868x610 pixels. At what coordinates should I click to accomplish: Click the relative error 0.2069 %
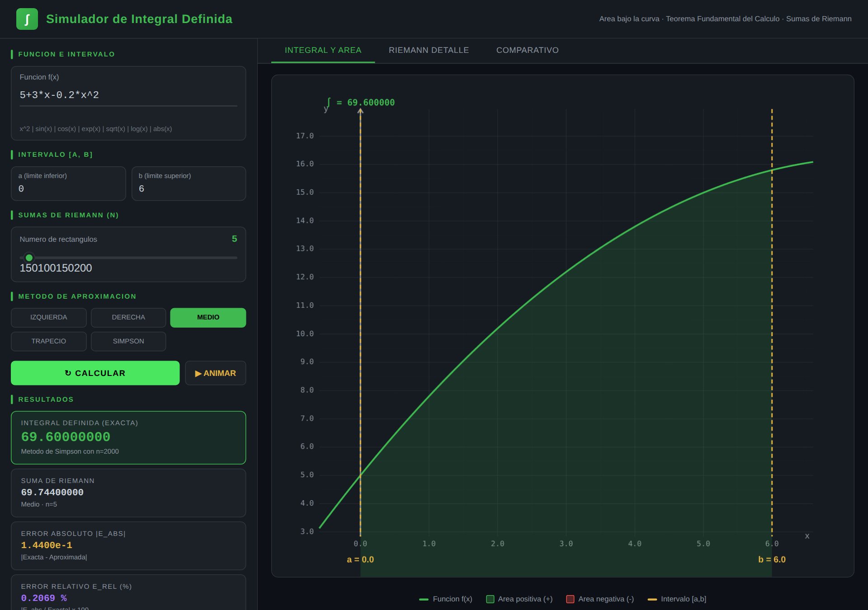44,598
